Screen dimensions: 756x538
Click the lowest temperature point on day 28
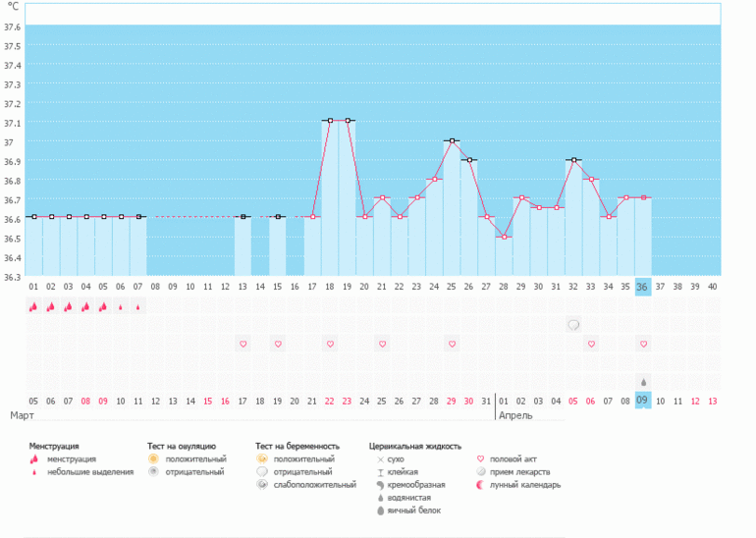504,237
